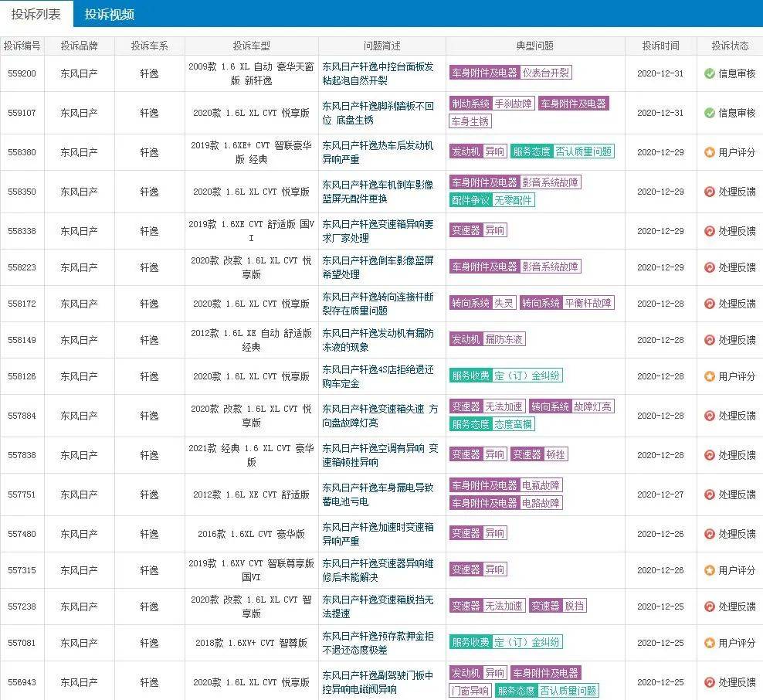Click the 仪表台开裂 issue tag

(545, 73)
